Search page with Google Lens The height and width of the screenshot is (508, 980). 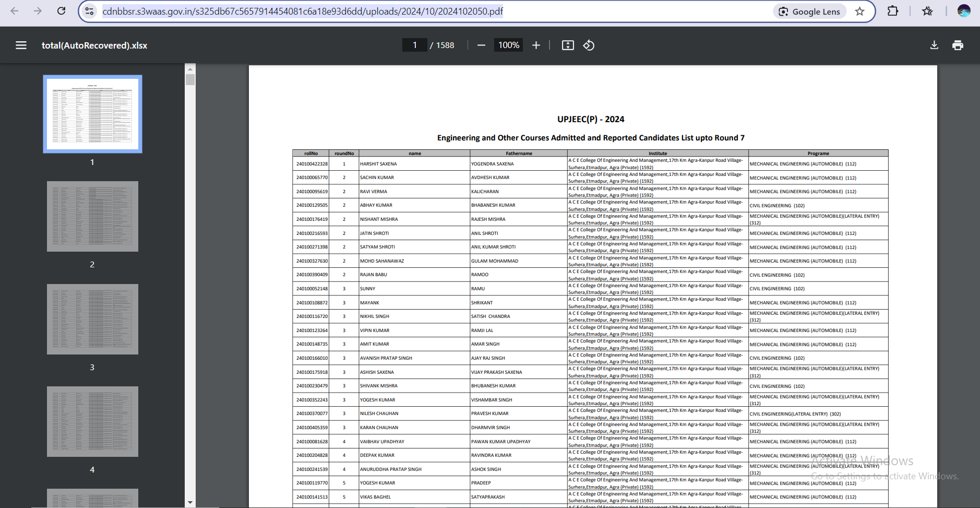[x=809, y=11]
